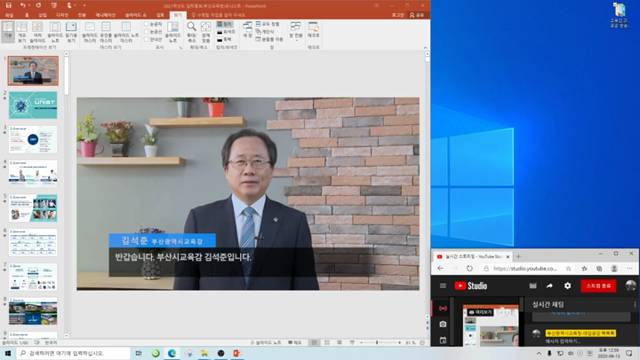Viewport: 640px width, 360px height.
Task: Click the browser address bar URL
Action: pos(525,269)
